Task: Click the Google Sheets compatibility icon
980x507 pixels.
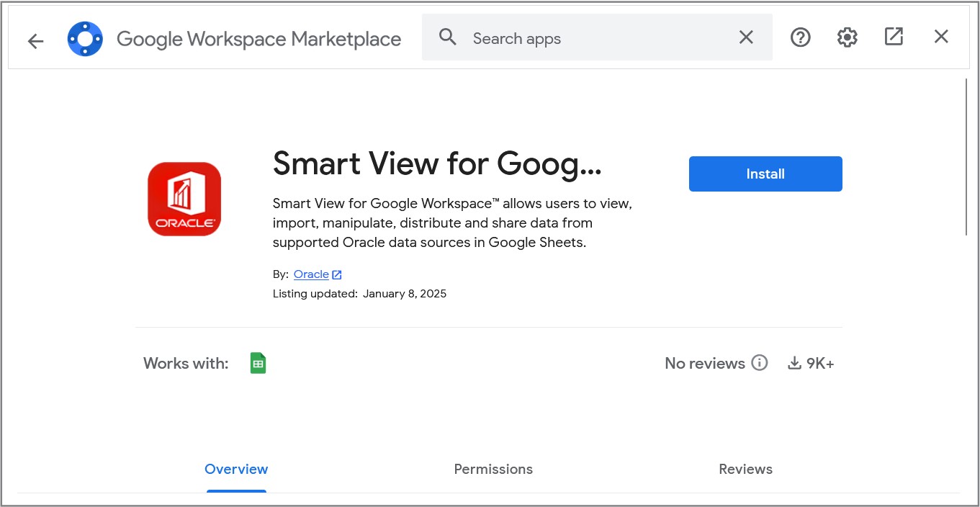Action: point(257,363)
